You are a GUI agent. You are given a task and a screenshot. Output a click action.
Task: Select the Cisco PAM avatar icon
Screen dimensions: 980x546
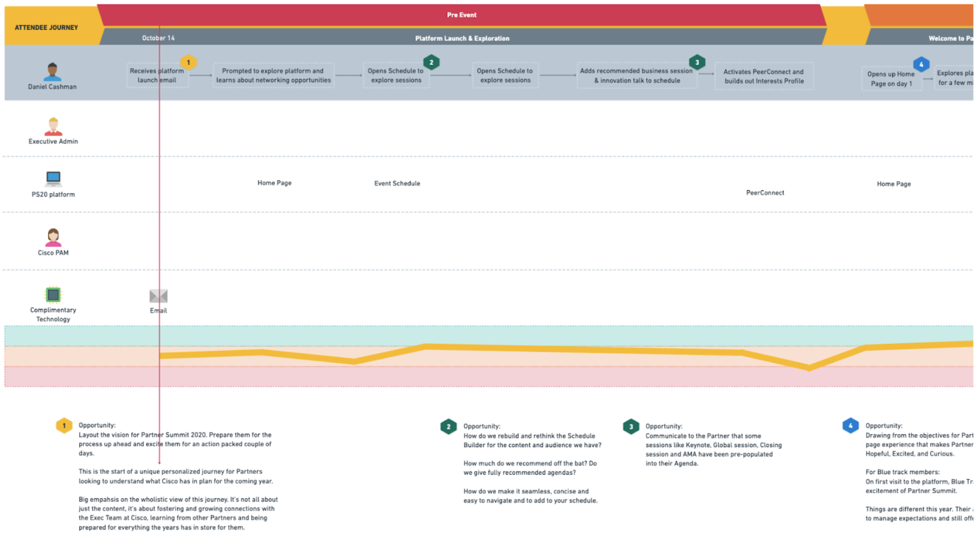(53, 237)
